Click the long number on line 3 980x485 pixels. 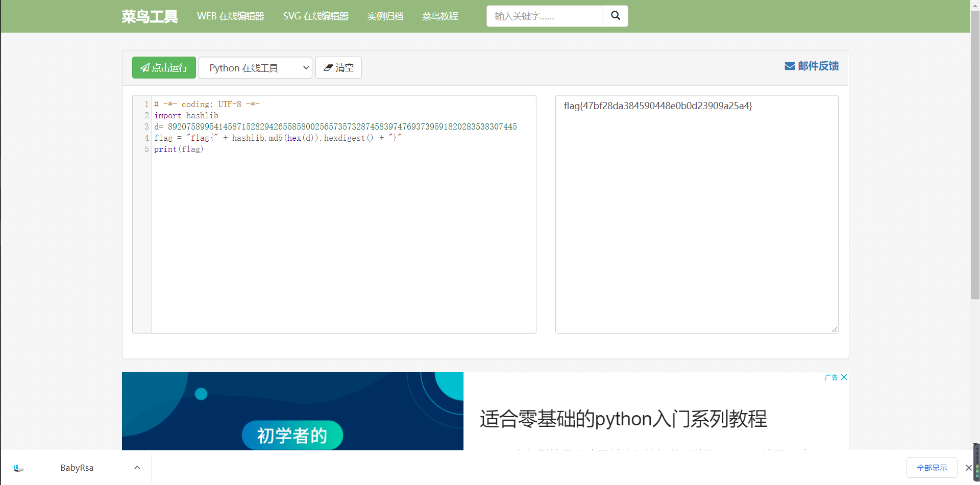click(342, 126)
